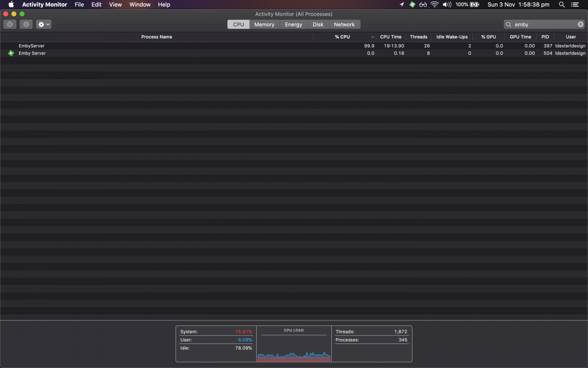Switch to the Energy tab
Viewport: 588px width, 368px height.
tap(294, 25)
